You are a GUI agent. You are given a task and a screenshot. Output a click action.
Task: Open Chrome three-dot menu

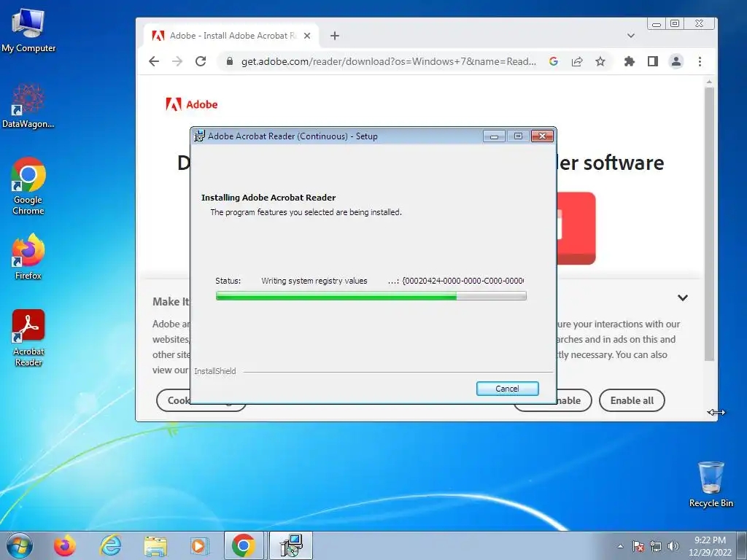(700, 61)
